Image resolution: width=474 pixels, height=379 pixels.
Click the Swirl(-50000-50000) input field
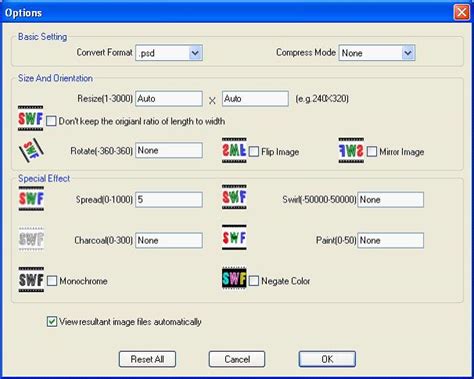pos(391,200)
